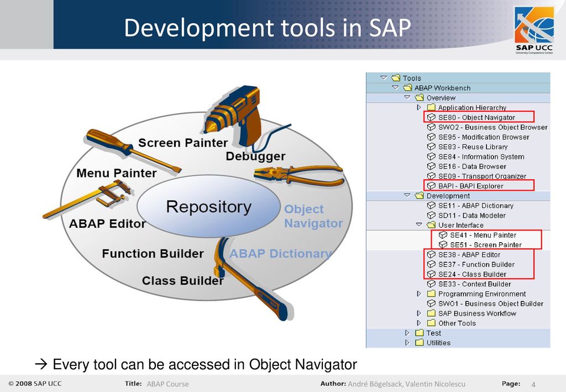
Task: Launch SE37 - Function Builder entry
Action: pyautogui.click(x=476, y=264)
